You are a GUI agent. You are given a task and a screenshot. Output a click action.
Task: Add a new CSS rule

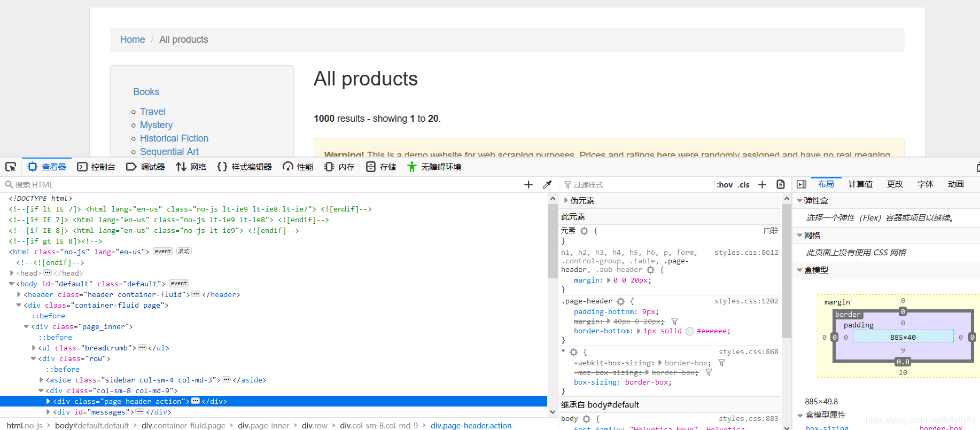click(763, 184)
